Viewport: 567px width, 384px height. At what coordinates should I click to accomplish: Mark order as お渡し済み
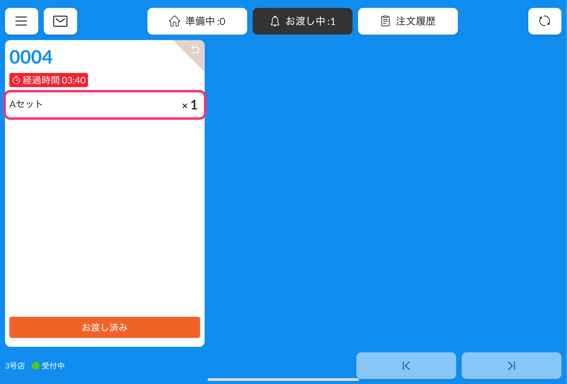click(105, 328)
